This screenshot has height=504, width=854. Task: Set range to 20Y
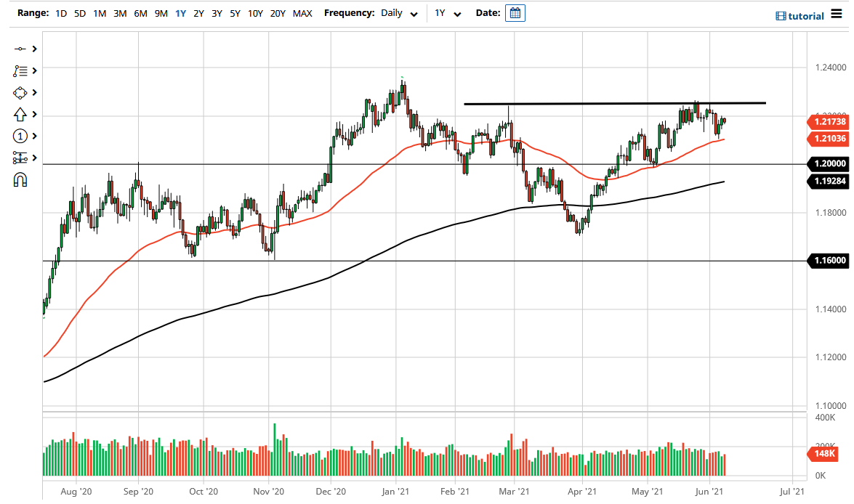point(278,13)
